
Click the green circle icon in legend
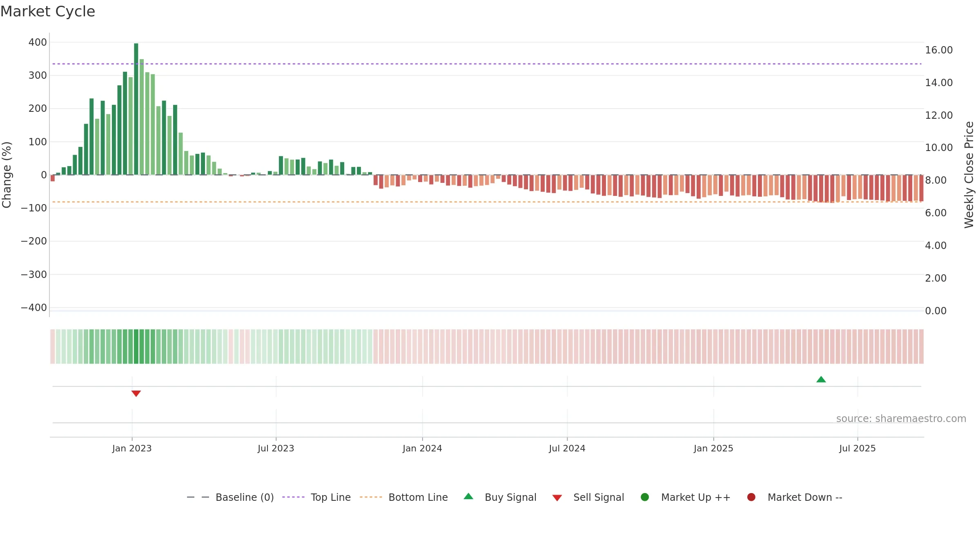(x=645, y=497)
